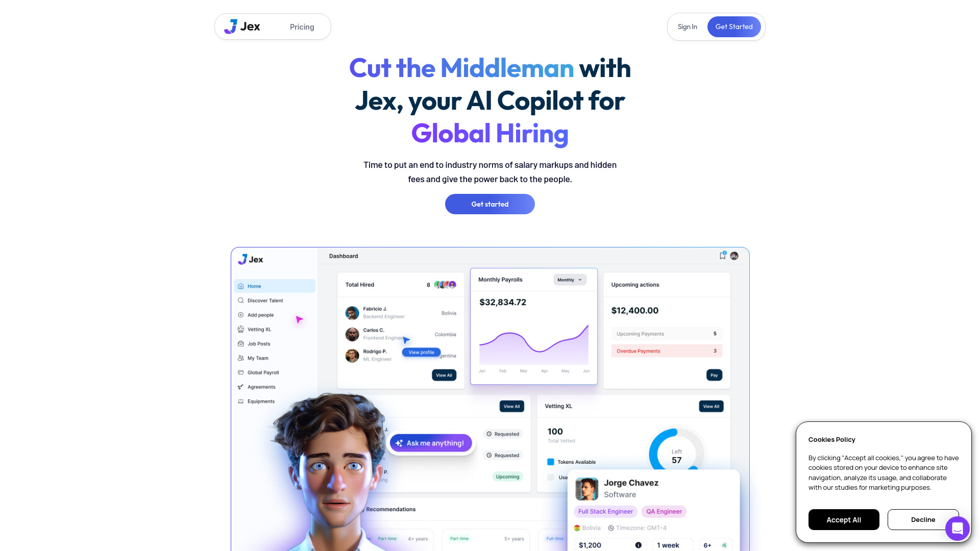Image resolution: width=980 pixels, height=551 pixels.
Task: Click the Pay button for overdue payments
Action: [714, 375]
